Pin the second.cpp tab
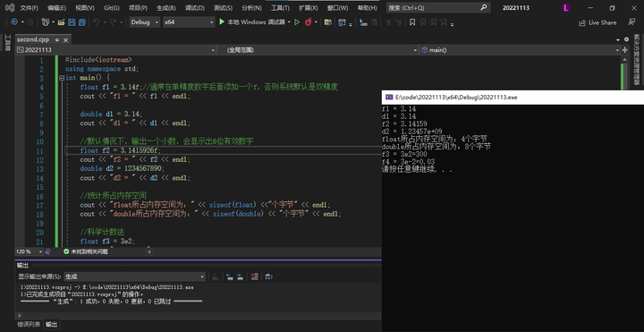Viewport: 644px width, 332px height. tap(57, 40)
